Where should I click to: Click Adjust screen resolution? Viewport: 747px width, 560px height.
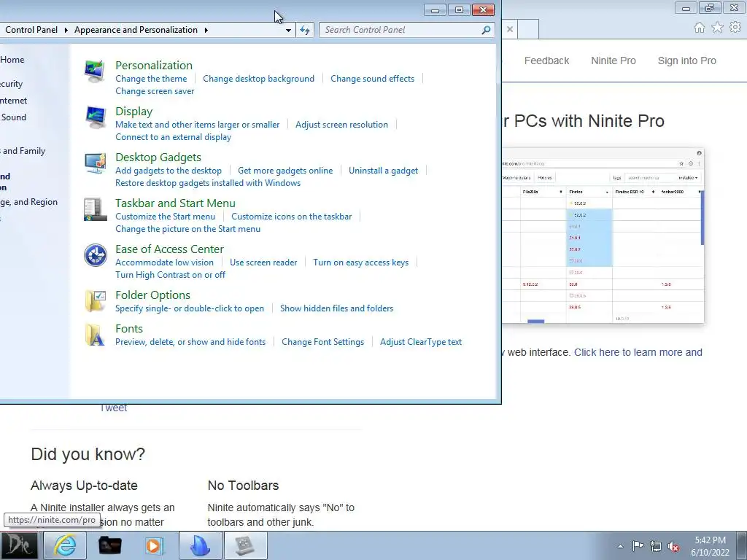[341, 125]
